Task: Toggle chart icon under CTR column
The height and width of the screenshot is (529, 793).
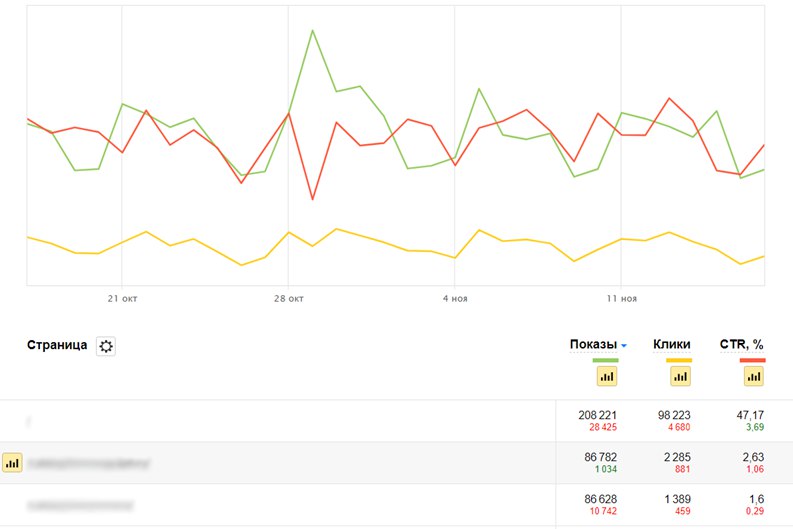Action: point(753,376)
